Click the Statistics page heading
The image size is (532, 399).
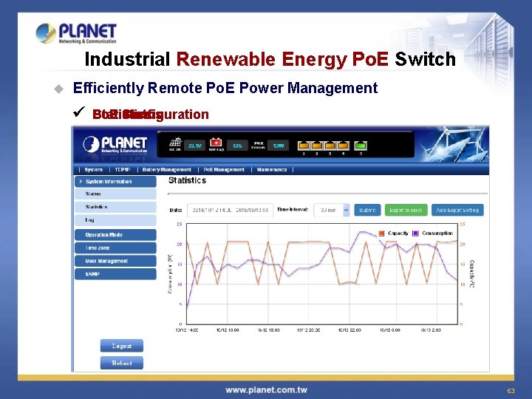[x=187, y=180]
